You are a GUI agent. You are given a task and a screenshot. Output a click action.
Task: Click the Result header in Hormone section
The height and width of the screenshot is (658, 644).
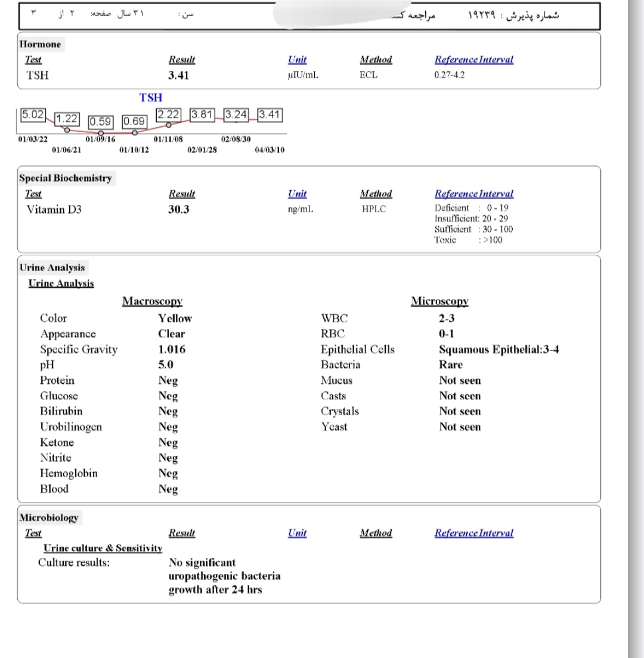[182, 60]
